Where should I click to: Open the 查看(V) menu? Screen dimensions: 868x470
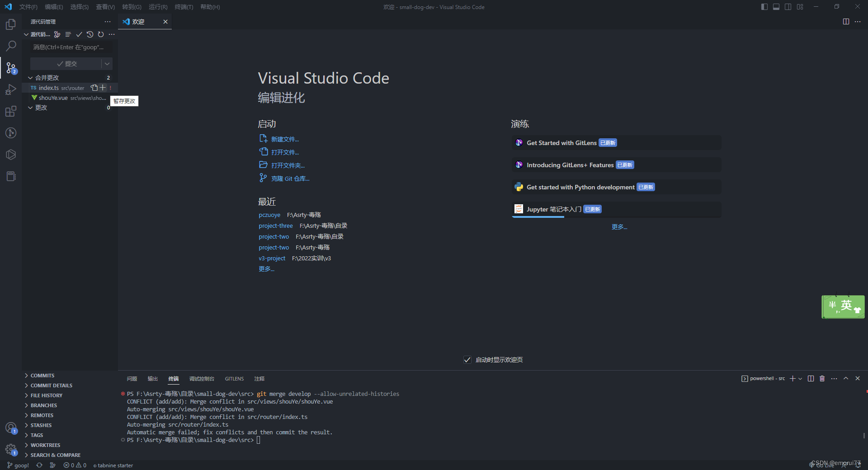pos(105,7)
